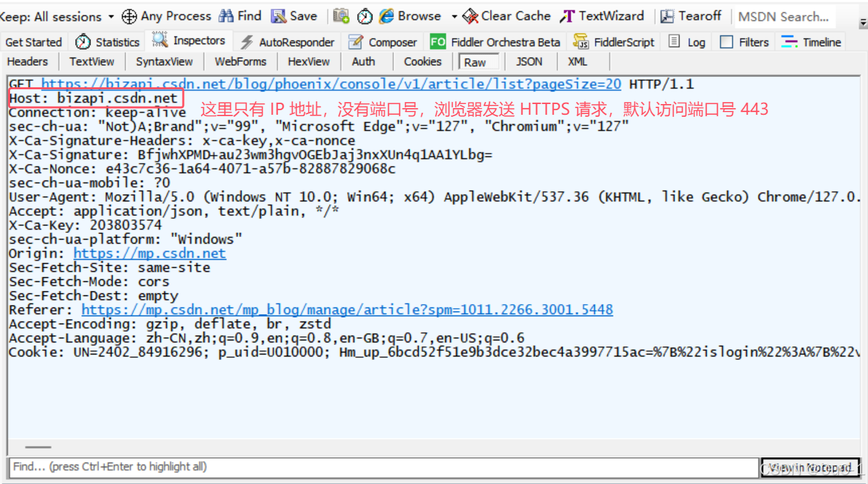The width and height of the screenshot is (868, 484).
Task: Open FiddlerScript via its script icon
Action: [x=581, y=42]
